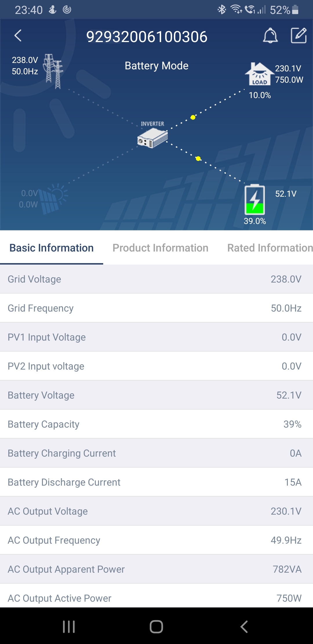Switch to the Product Information tab
The height and width of the screenshot is (644, 313).
(160, 248)
